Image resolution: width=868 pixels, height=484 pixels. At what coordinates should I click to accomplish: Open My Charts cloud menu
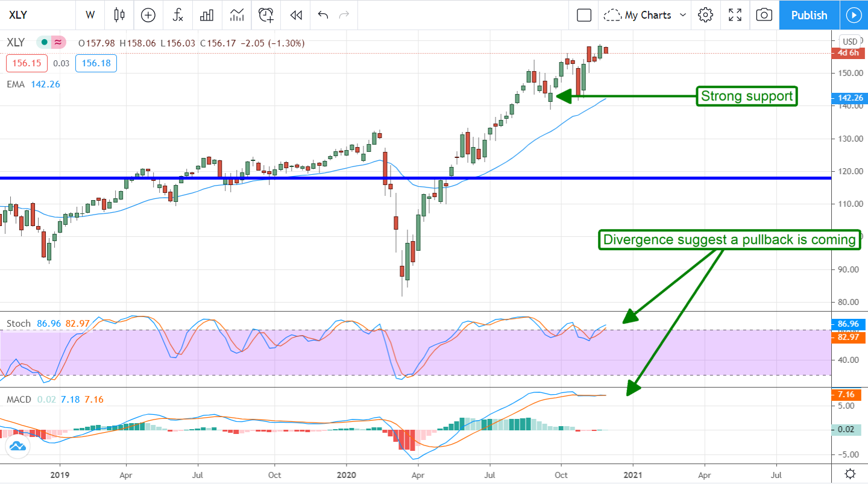point(646,15)
